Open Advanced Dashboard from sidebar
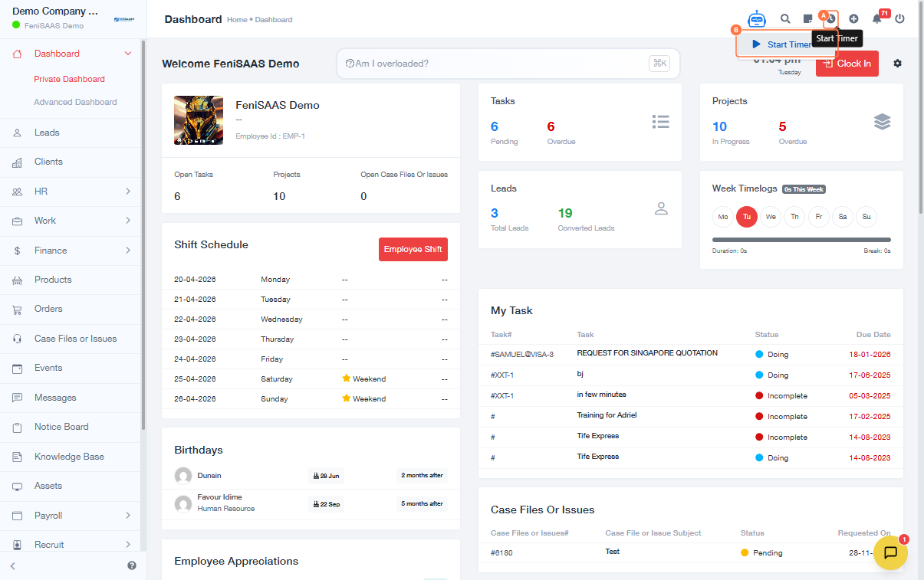 point(75,102)
